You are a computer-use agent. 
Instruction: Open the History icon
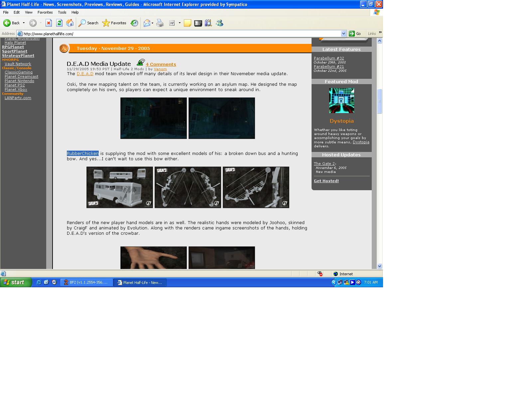coord(134,23)
